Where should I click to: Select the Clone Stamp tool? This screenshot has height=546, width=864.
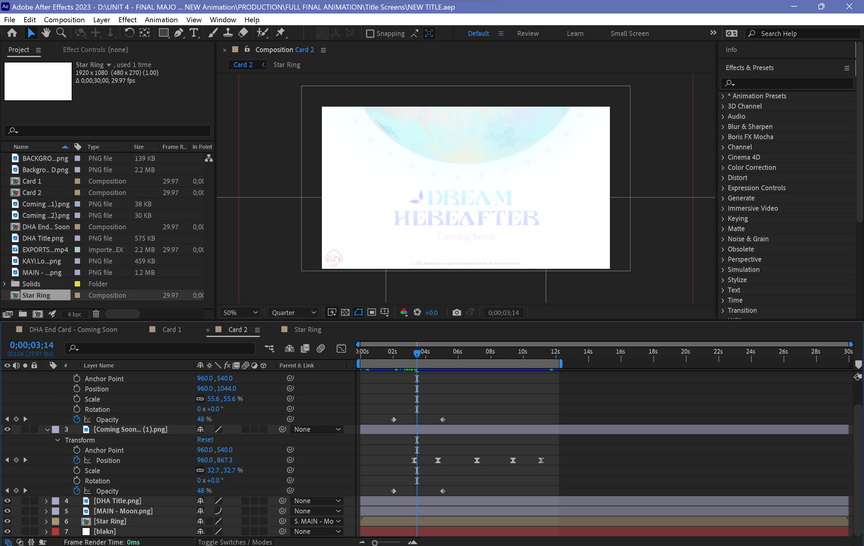pyautogui.click(x=228, y=33)
